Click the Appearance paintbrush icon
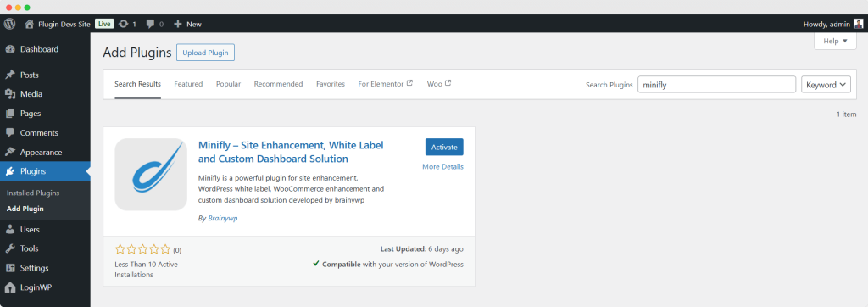This screenshot has height=307, width=868. click(10, 153)
